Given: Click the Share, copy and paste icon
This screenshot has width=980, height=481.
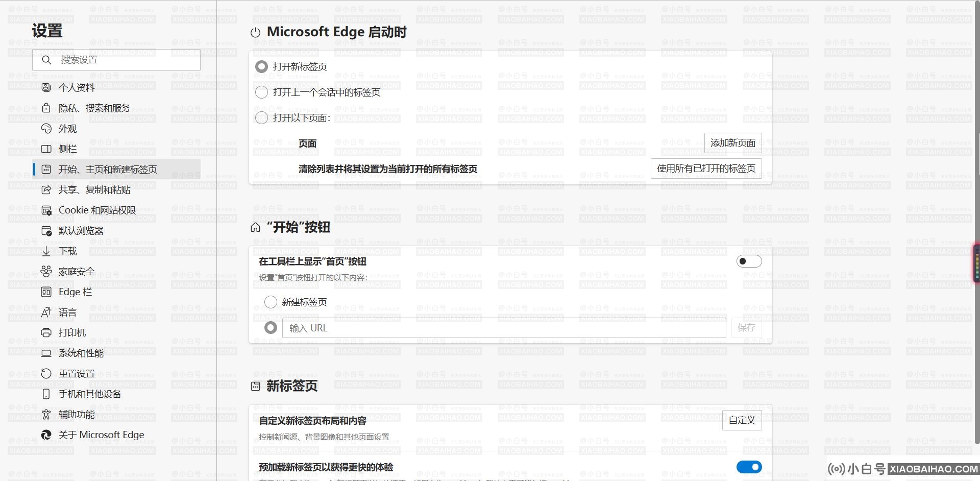Looking at the screenshot, I should point(46,189).
